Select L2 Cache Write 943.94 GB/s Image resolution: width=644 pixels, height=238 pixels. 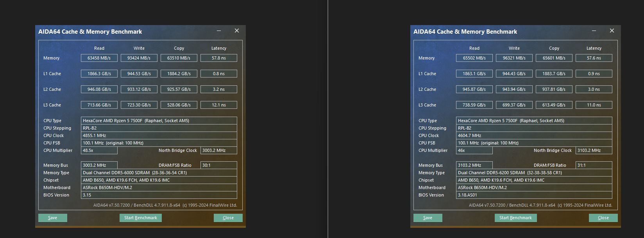click(514, 89)
